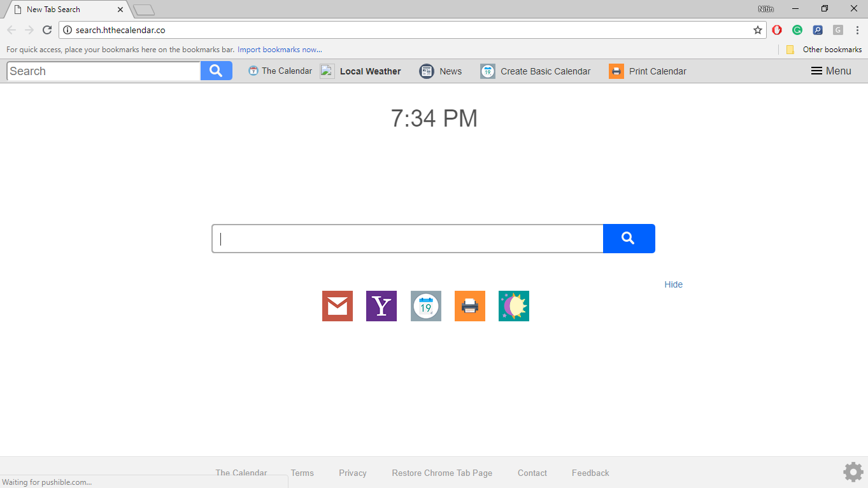Select the Local Weather icon
The height and width of the screenshot is (488, 868).
click(x=327, y=71)
